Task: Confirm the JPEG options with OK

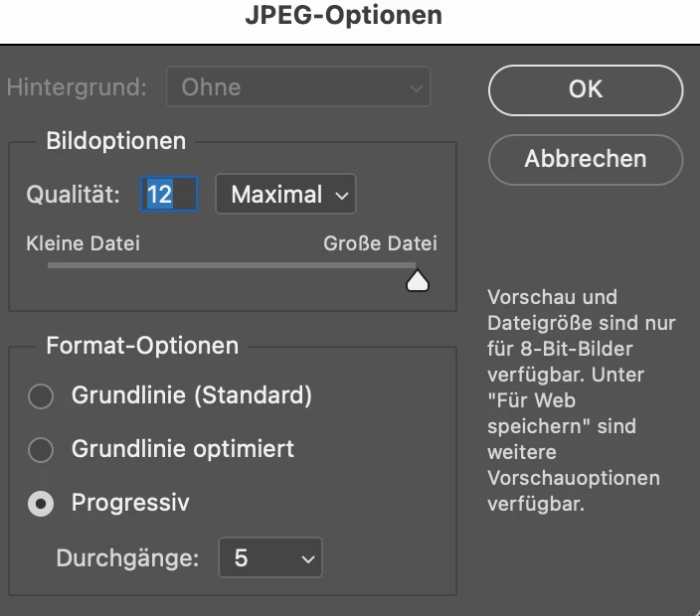Action: pyautogui.click(x=586, y=90)
